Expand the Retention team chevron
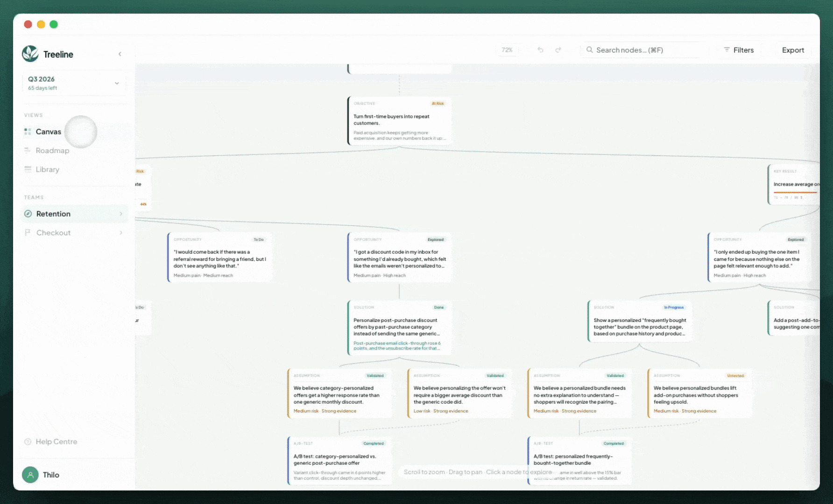833x504 pixels. (x=121, y=214)
